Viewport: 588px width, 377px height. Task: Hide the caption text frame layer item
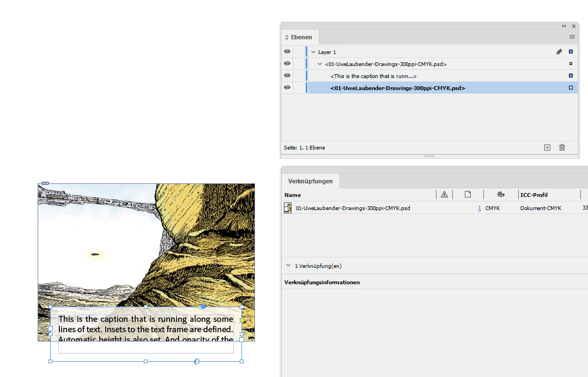pyautogui.click(x=287, y=76)
